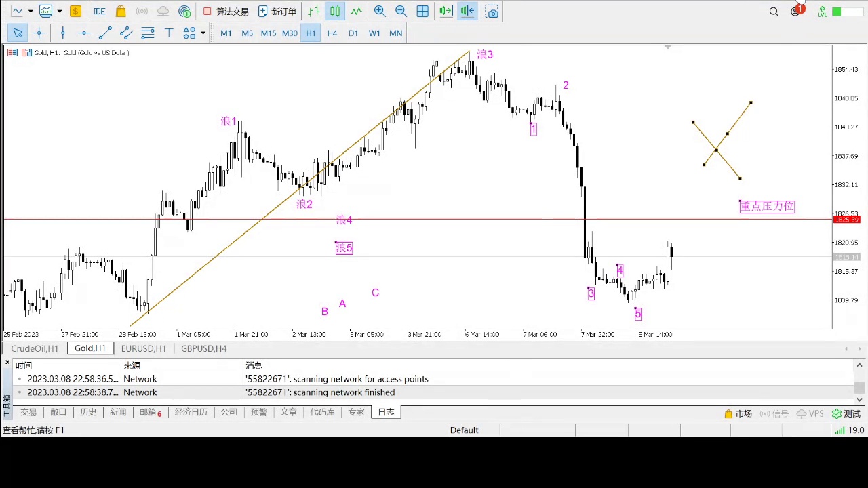Open the search magnifier icon
The width and height of the screenshot is (868, 488).
774,11
